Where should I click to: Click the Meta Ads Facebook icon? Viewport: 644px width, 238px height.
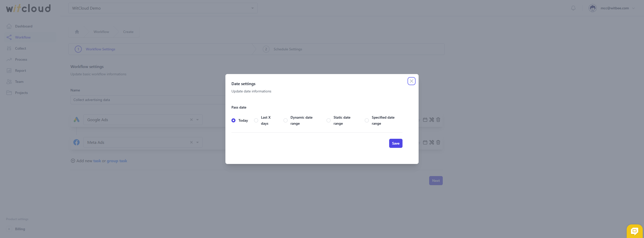(x=76, y=142)
